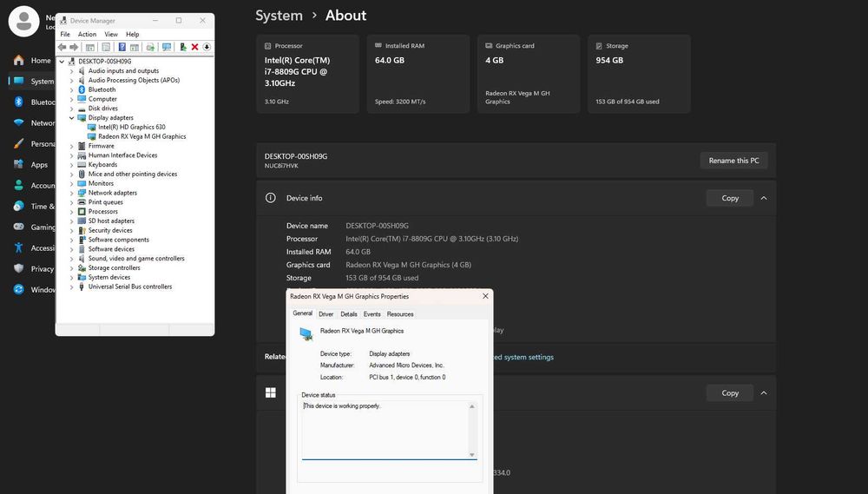Expand the Processors node arrow
The image size is (868, 494).
pos(71,212)
